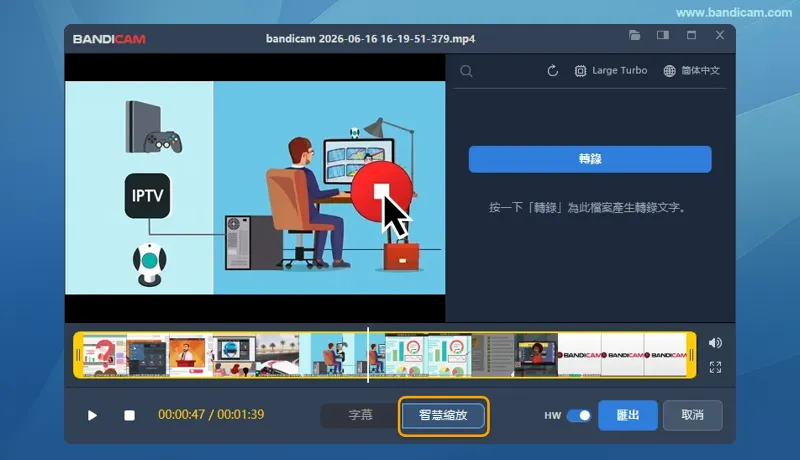Screen dimensions: 800x460
Task: Click the timecode 00:00:47 / 00:01:39
Action: [x=211, y=415]
